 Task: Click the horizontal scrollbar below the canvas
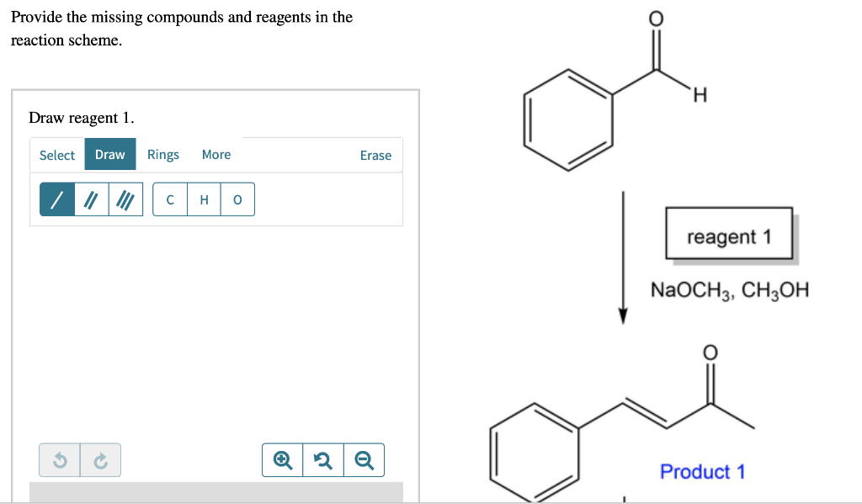point(215,491)
